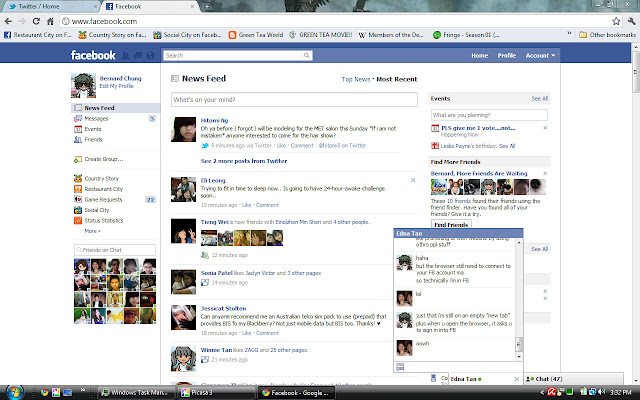Image resolution: width=640 pixels, height=400 pixels.
Task: Click the What's on your mind box
Action: (x=294, y=100)
